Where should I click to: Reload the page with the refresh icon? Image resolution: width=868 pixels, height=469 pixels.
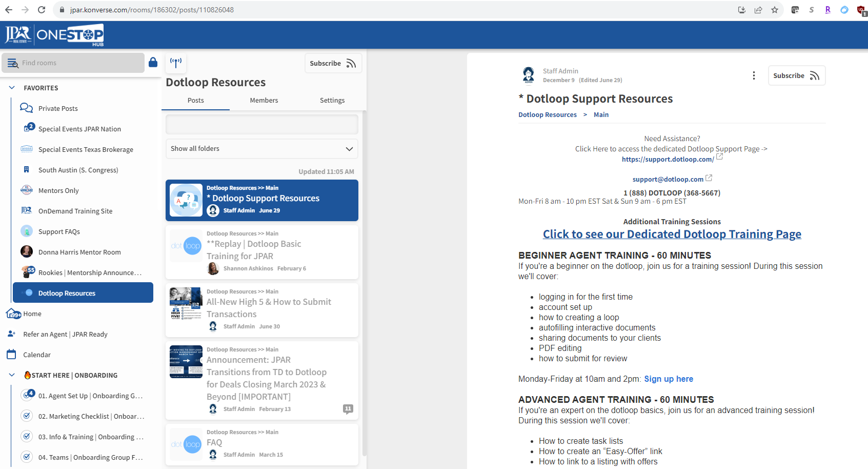42,10
